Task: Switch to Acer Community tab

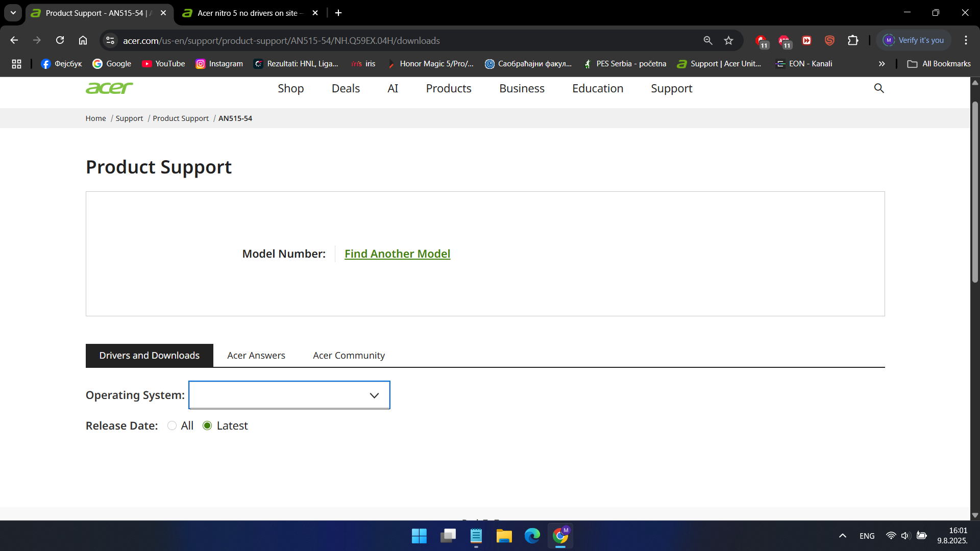Action: 349,356
